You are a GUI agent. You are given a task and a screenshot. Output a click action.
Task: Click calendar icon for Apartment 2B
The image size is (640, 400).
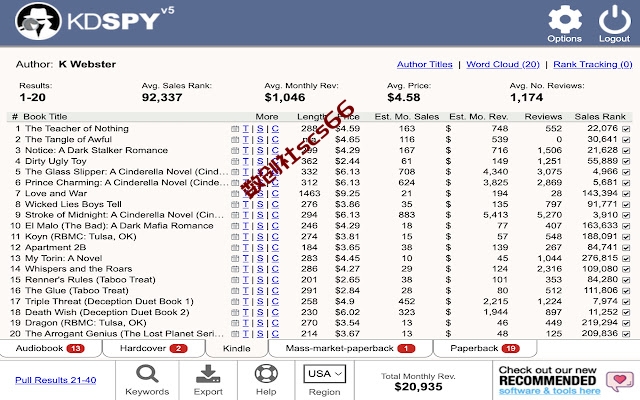(x=235, y=248)
